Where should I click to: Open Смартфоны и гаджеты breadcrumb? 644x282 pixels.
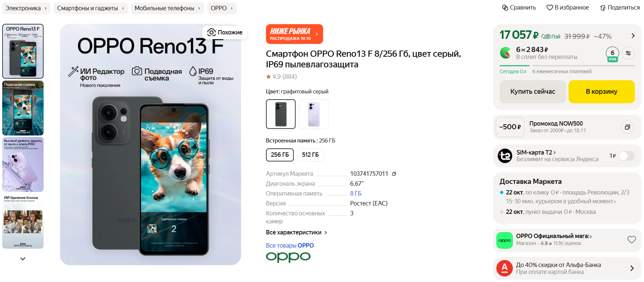click(91, 8)
